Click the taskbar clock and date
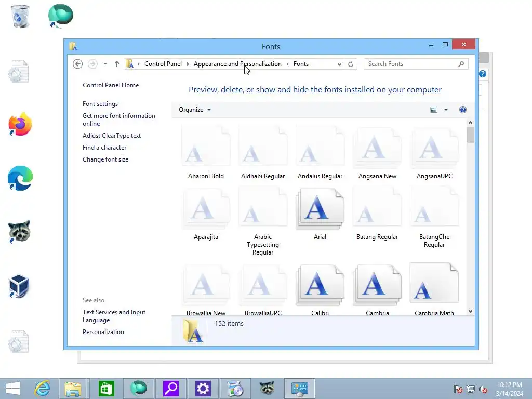532x399 pixels. click(x=509, y=389)
